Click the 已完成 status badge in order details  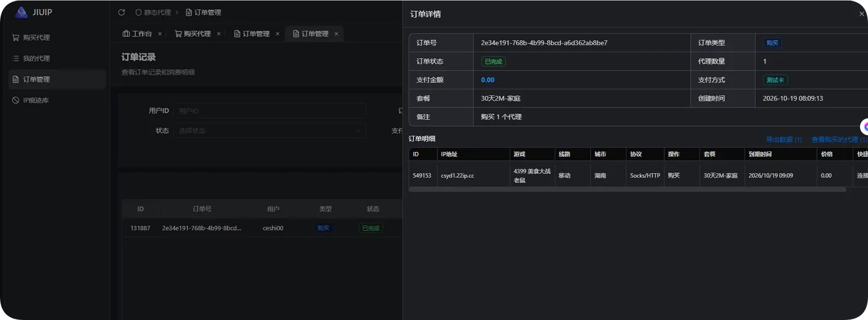click(494, 61)
